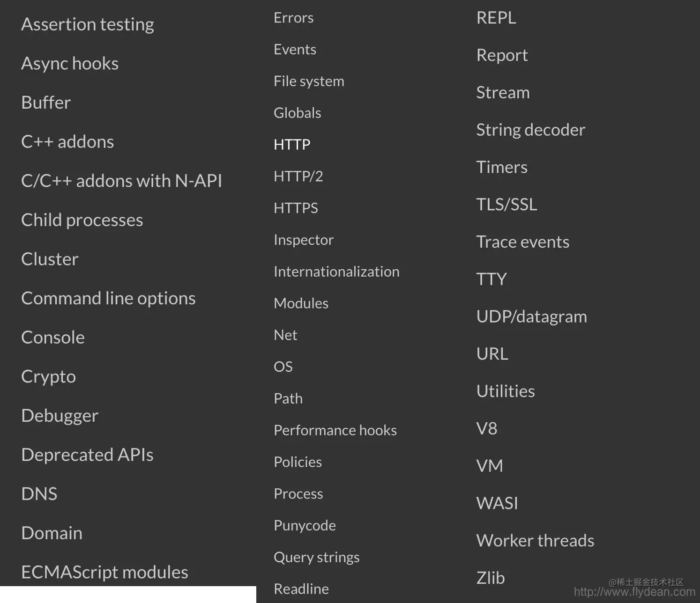Open the Worker threads page
This screenshot has height=603, width=700.
(x=535, y=541)
